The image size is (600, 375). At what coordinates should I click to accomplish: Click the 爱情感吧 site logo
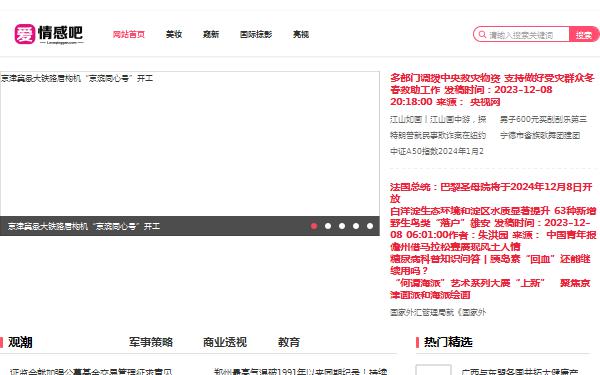pyautogui.click(x=49, y=34)
